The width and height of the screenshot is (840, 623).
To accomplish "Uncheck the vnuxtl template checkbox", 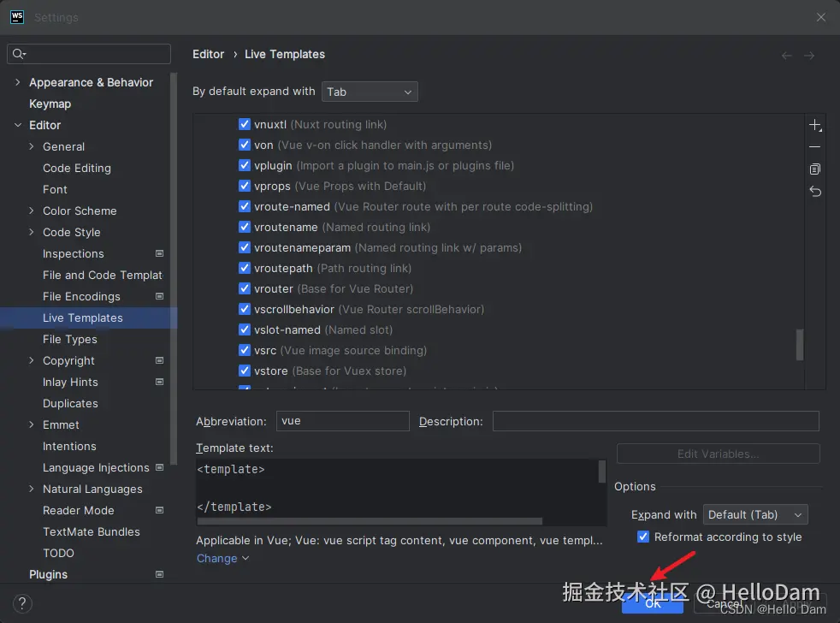I will (245, 124).
